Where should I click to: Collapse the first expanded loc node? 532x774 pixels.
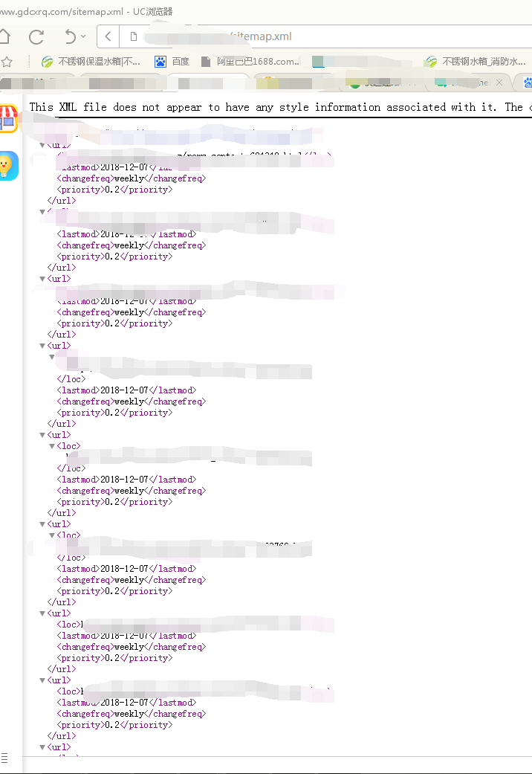click(x=52, y=357)
